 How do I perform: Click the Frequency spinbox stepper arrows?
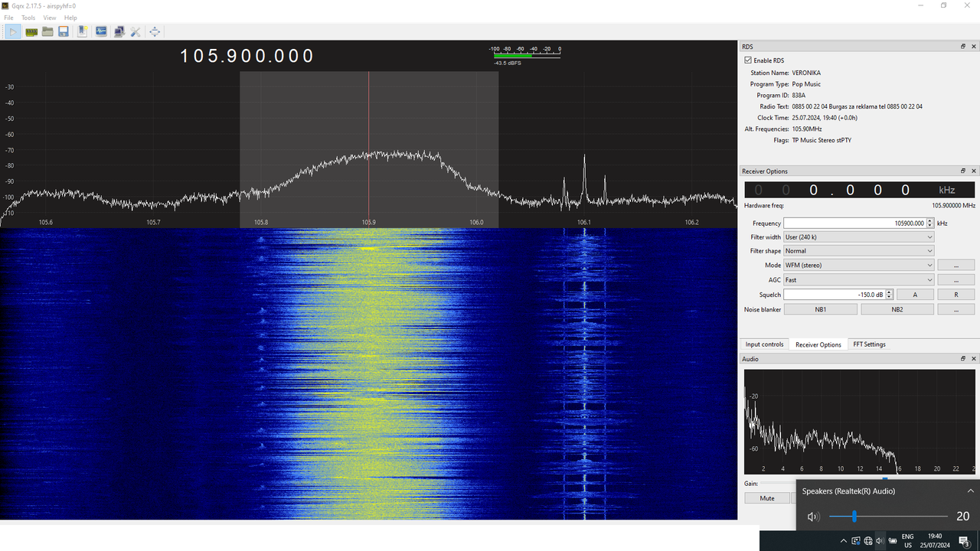[x=930, y=223]
